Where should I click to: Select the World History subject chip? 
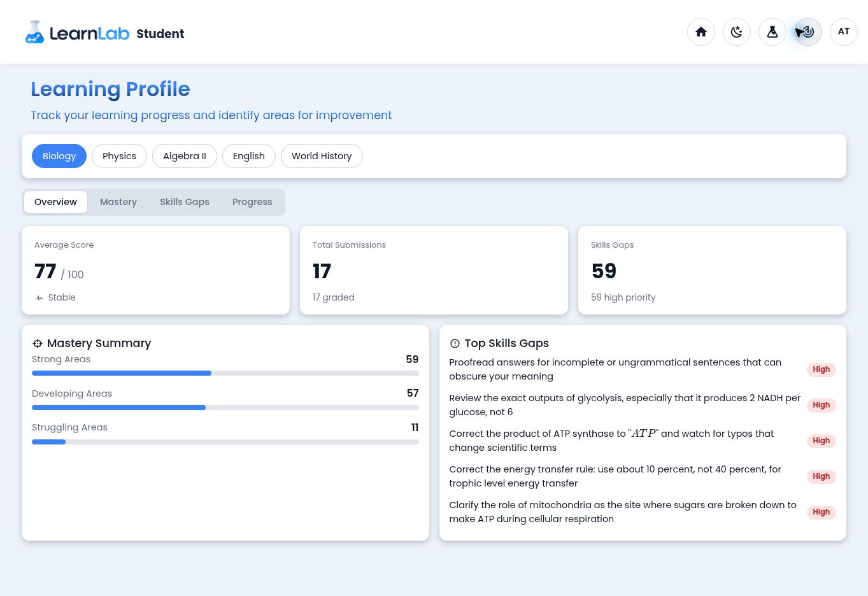click(322, 156)
